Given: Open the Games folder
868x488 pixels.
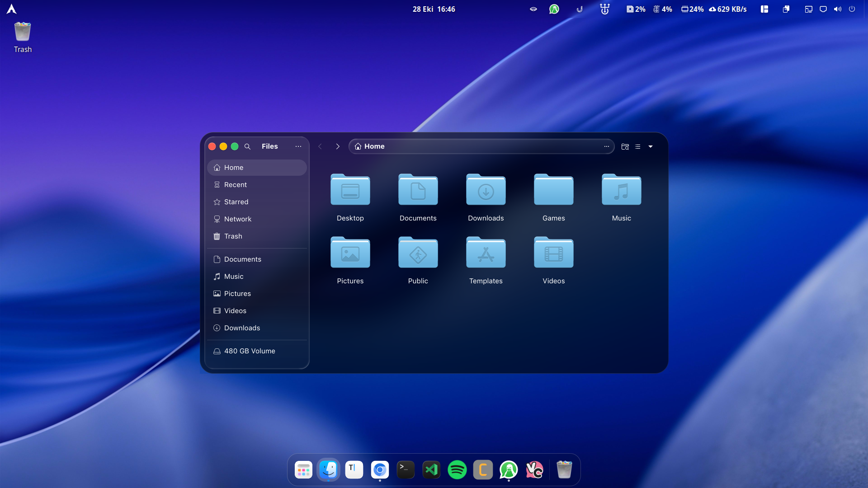Looking at the screenshot, I should point(553,197).
